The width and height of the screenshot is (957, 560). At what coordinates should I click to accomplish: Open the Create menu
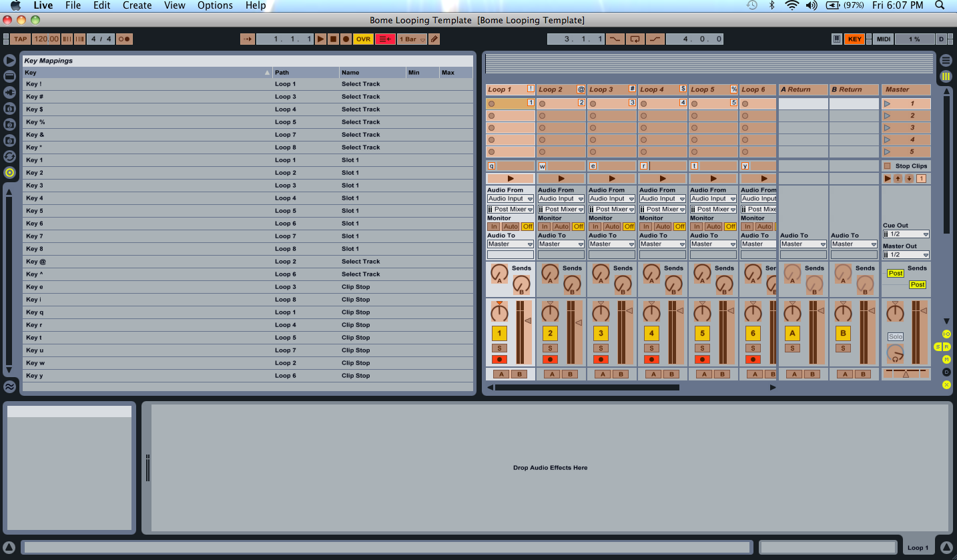[x=137, y=5]
